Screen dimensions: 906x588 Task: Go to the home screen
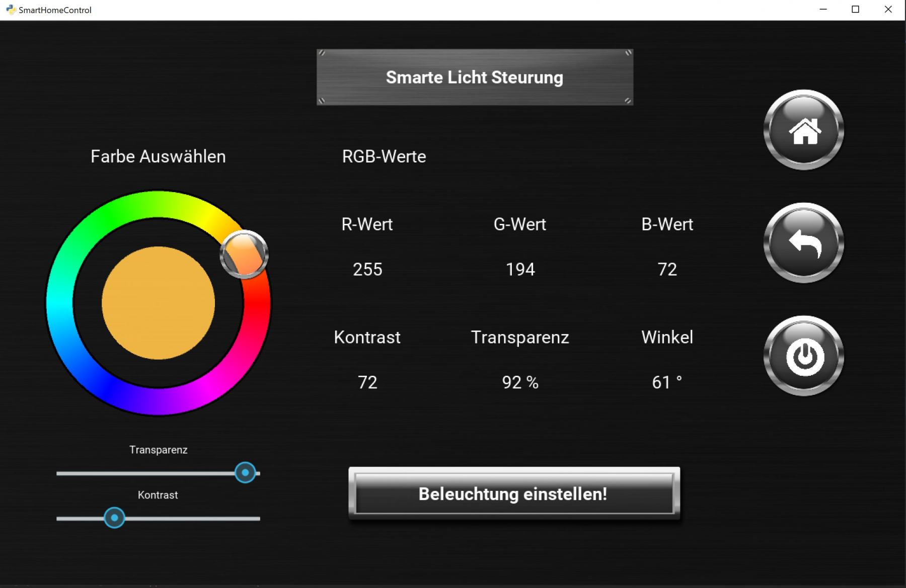pos(803,130)
